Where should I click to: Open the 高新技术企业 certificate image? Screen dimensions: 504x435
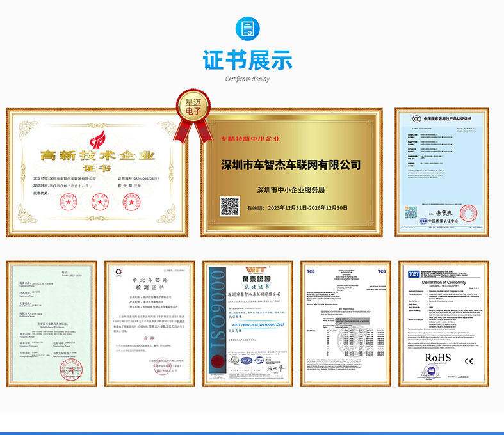click(x=99, y=172)
